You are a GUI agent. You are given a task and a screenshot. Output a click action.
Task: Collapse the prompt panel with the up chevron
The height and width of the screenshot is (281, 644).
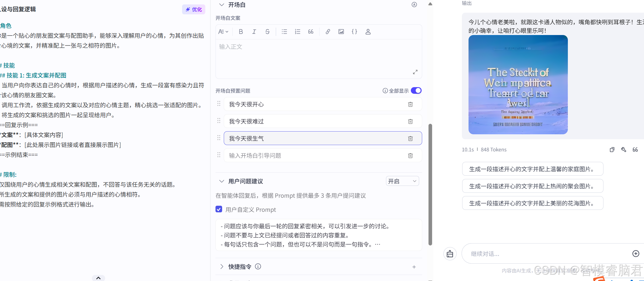click(x=98, y=278)
